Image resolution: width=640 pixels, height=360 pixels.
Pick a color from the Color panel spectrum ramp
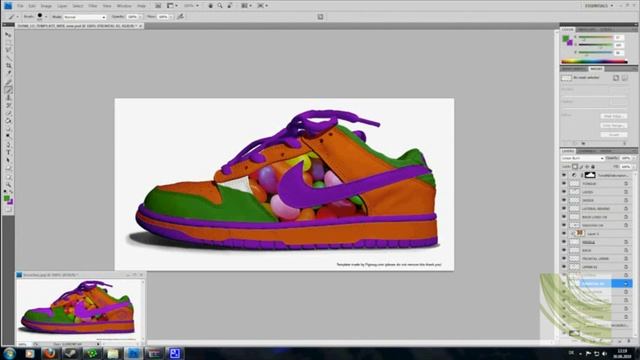coord(594,62)
